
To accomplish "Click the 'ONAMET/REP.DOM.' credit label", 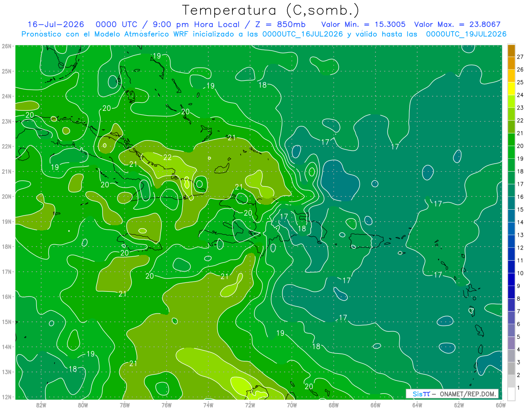I will pyautogui.click(x=469, y=394).
